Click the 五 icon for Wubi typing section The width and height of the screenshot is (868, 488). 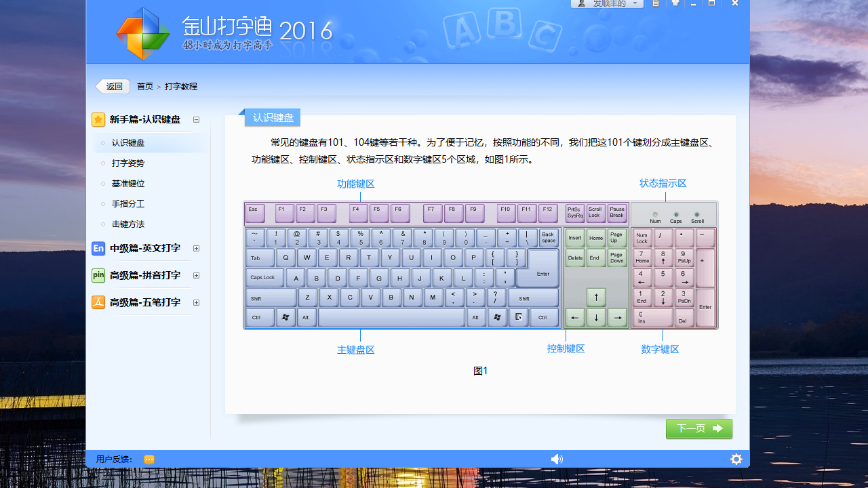click(x=98, y=302)
